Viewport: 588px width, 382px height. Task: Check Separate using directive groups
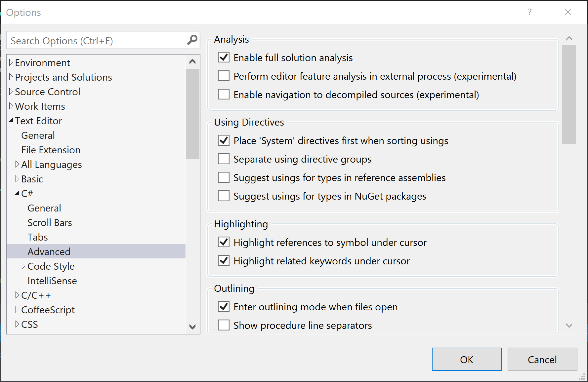click(x=224, y=159)
